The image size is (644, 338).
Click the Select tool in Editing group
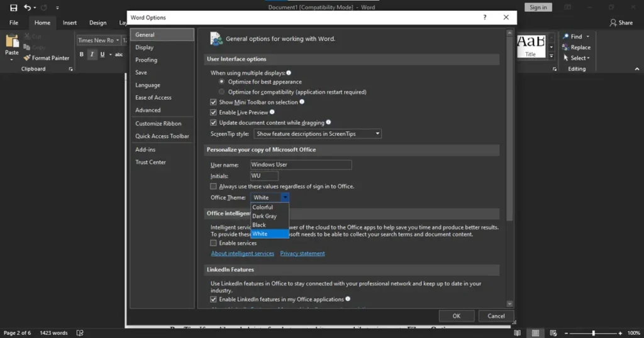pos(576,58)
